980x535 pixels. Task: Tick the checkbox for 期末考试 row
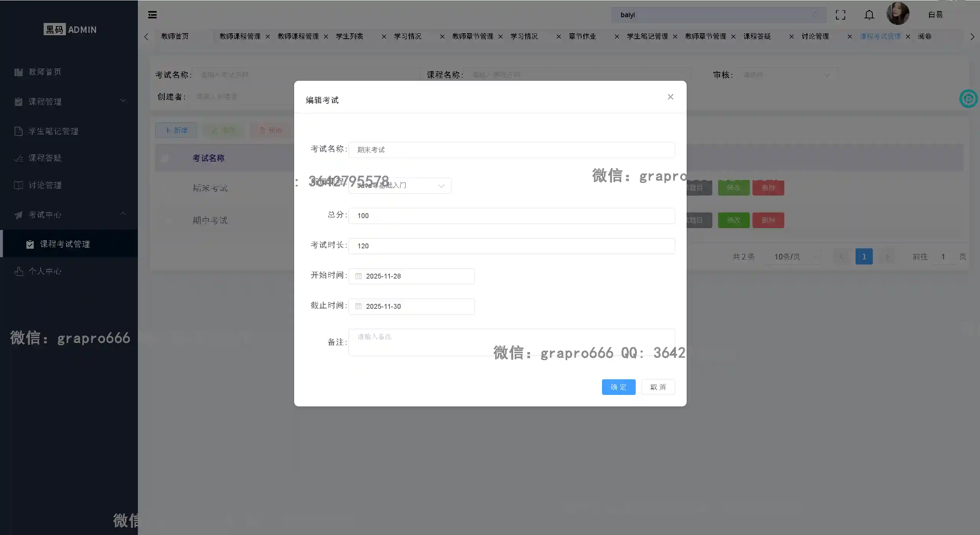167,188
